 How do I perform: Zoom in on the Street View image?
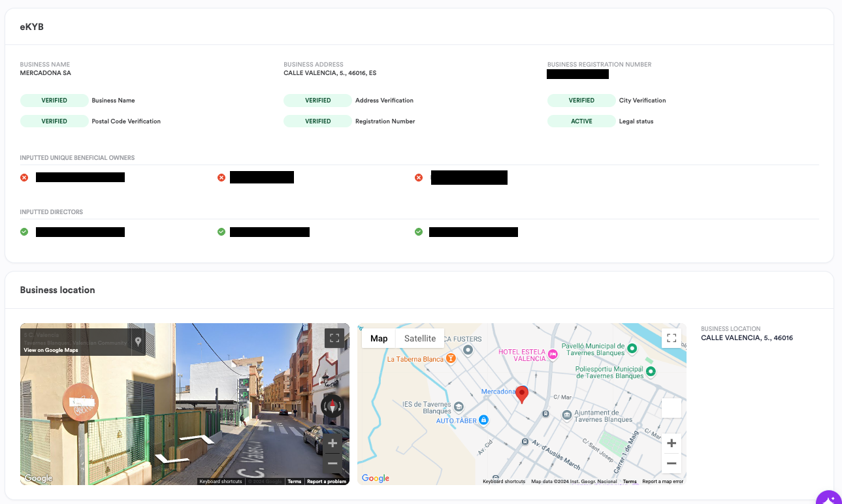332,444
